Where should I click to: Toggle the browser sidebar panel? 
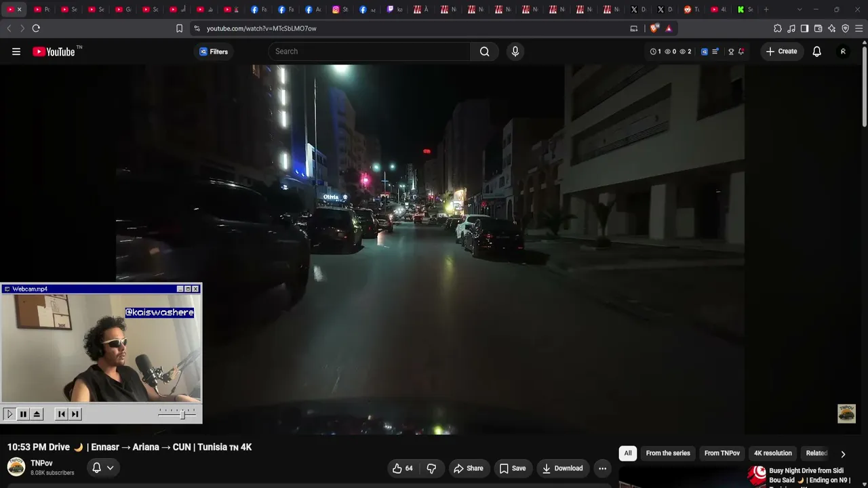tap(805, 28)
